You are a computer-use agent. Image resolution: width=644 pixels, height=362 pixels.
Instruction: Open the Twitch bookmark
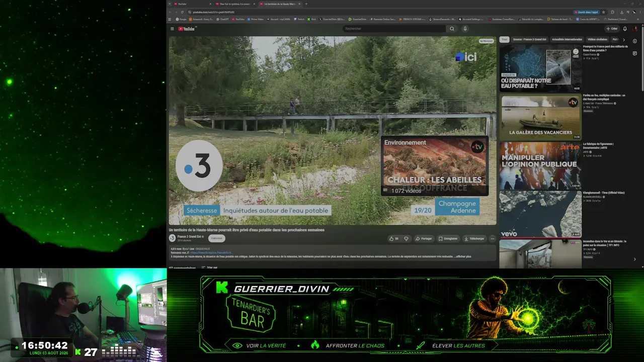click(x=299, y=19)
